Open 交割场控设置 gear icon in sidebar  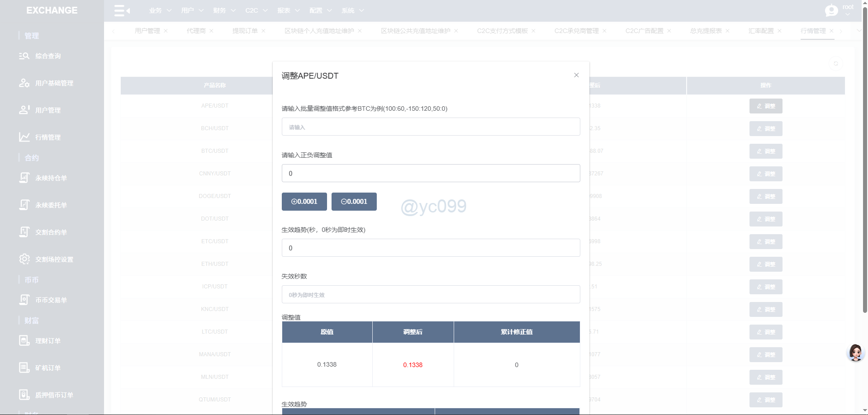click(x=24, y=259)
